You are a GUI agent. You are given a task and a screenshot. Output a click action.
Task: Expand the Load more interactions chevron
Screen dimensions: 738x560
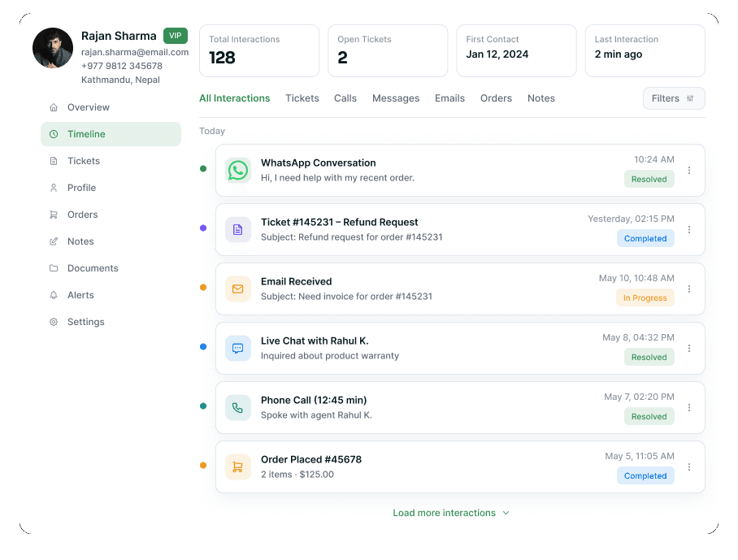(506, 513)
